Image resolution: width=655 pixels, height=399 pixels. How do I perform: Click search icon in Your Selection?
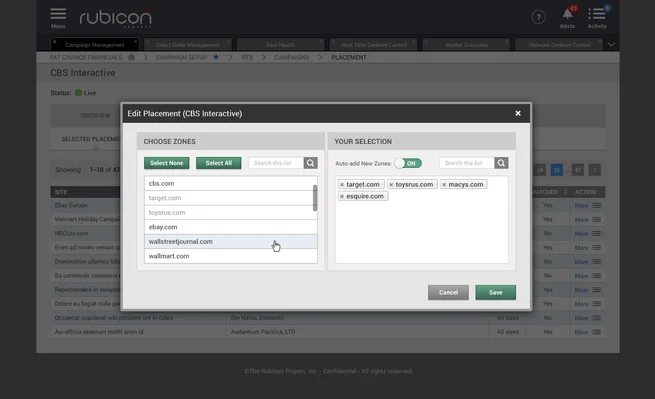coord(501,163)
